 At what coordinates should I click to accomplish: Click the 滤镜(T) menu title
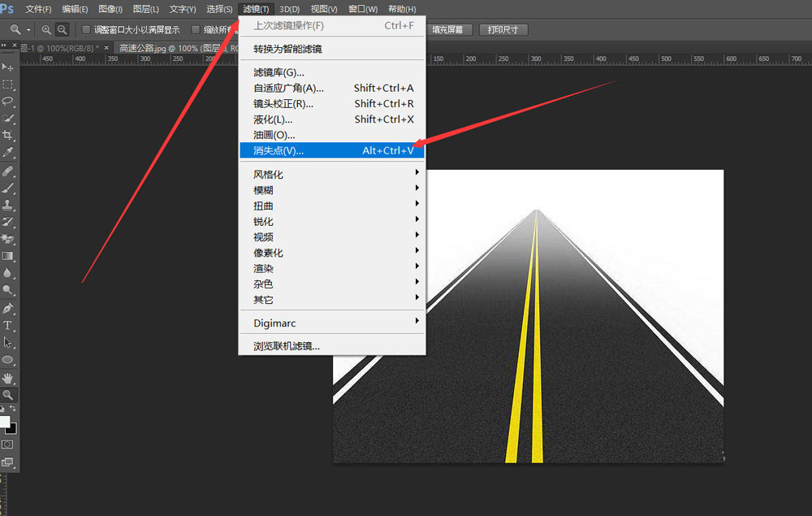pos(256,9)
